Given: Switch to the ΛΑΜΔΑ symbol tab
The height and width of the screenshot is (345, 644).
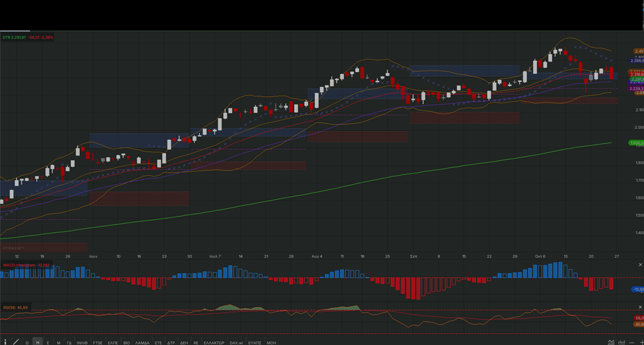Looking at the screenshot, I should (142, 342).
